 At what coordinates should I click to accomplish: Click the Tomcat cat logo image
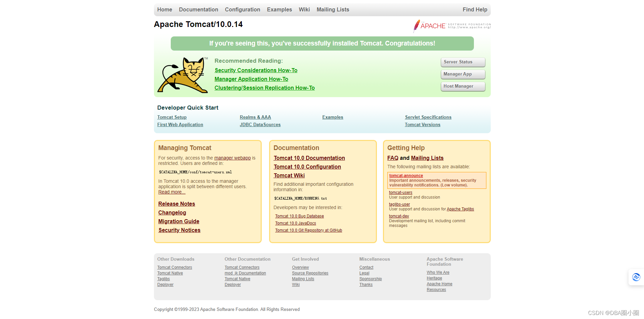point(183,75)
